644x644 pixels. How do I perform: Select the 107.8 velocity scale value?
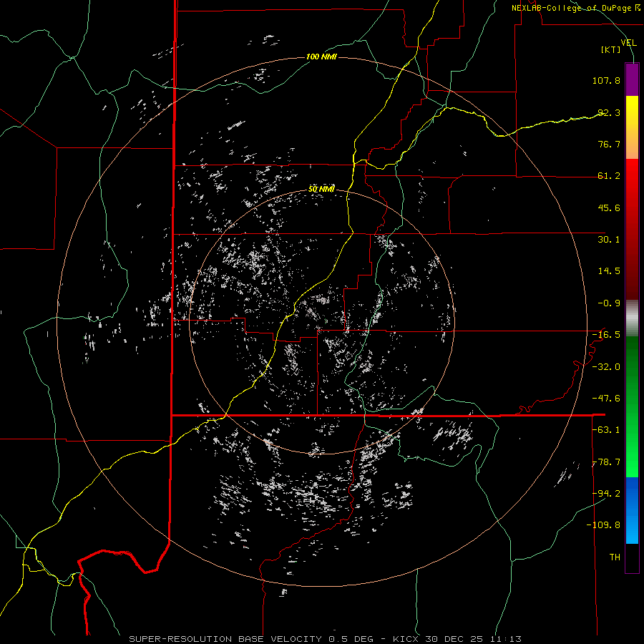click(x=606, y=80)
